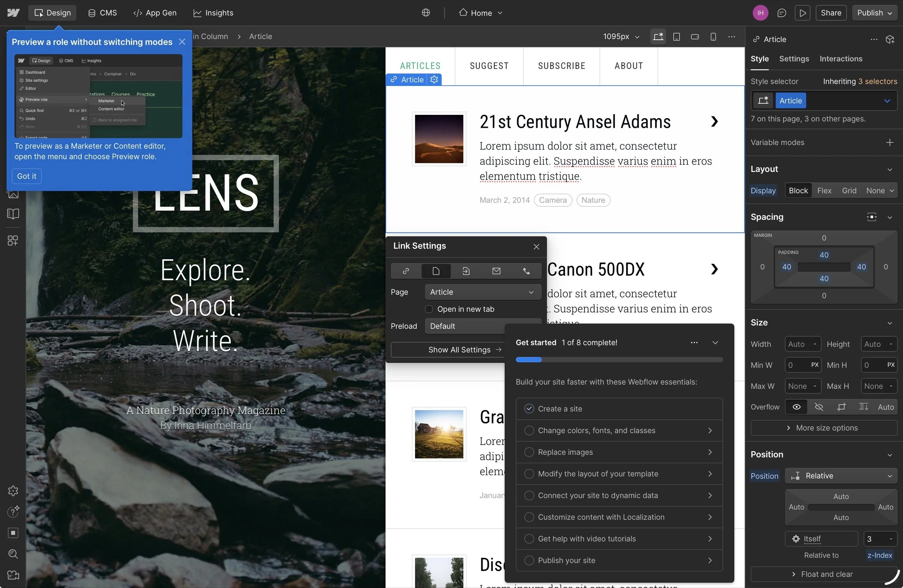Open the Article element settings gear
The height and width of the screenshot is (588, 903).
coord(434,80)
